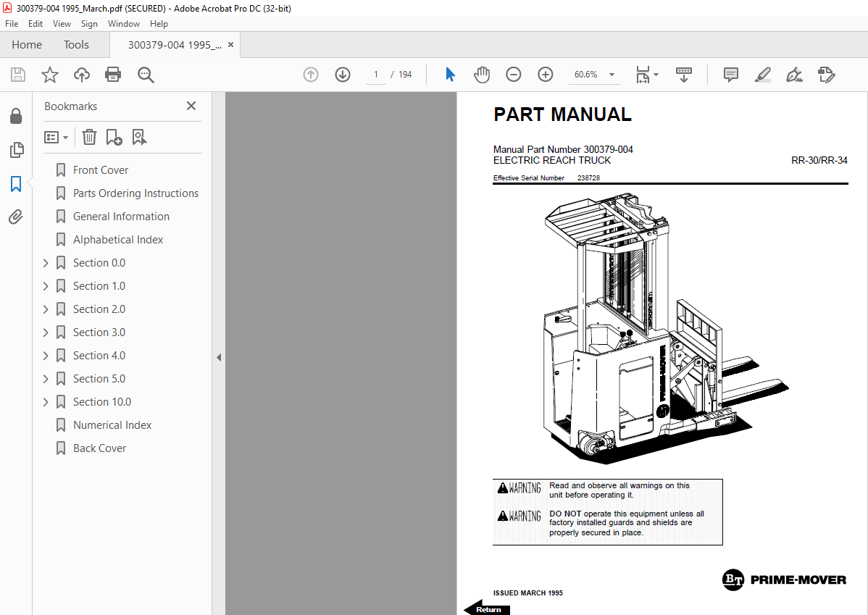Expand Section 10.0 bookmark

pyautogui.click(x=46, y=403)
